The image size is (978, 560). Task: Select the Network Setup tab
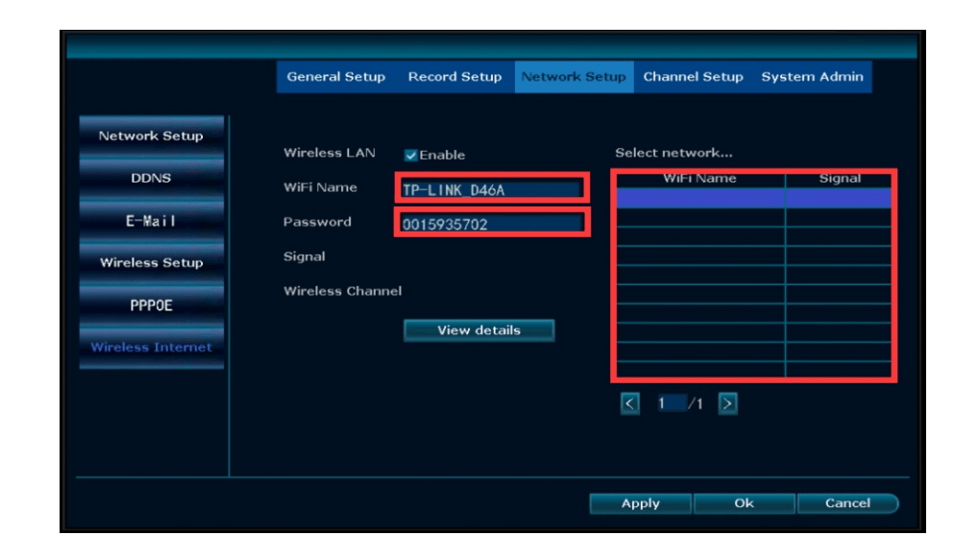pyautogui.click(x=574, y=77)
